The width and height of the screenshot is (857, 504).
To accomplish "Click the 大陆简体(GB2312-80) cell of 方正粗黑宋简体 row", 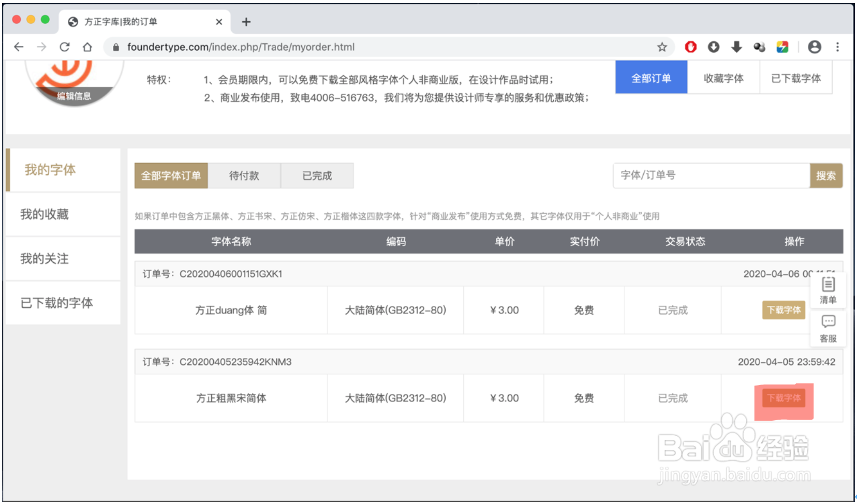I will tap(395, 398).
